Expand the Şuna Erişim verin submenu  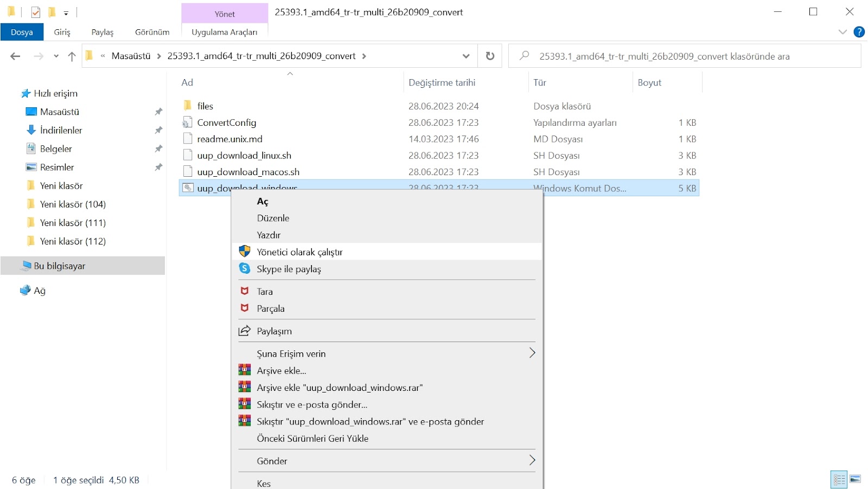[x=387, y=353]
